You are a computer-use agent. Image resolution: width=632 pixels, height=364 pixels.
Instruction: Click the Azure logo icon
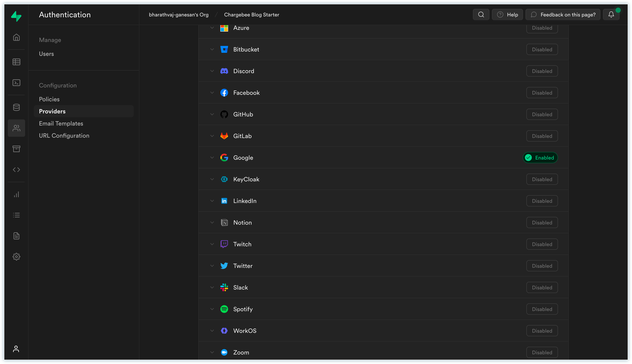(x=224, y=28)
